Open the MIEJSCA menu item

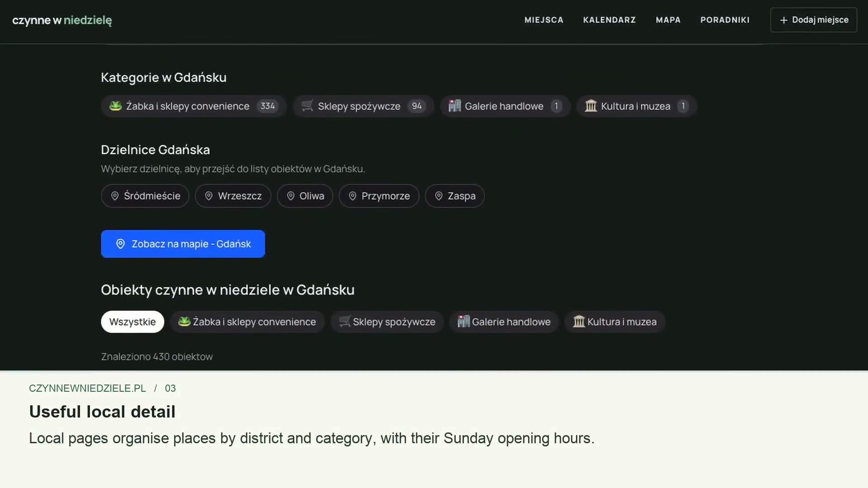coord(544,20)
